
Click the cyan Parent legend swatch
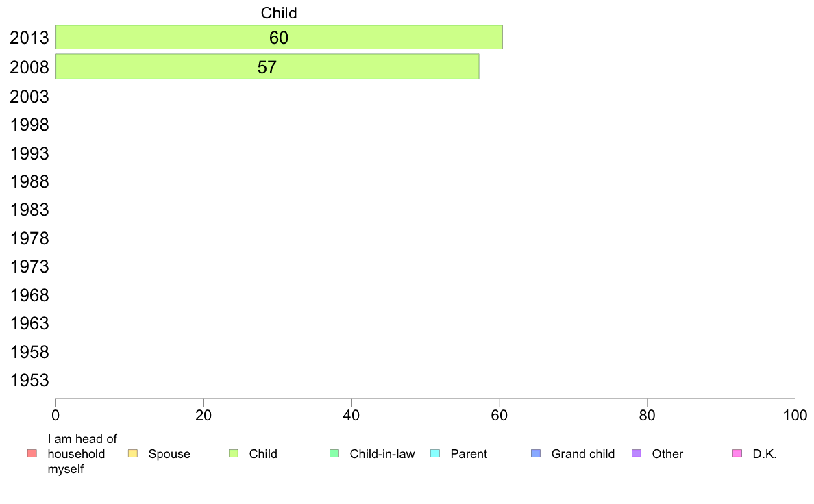[435, 453]
